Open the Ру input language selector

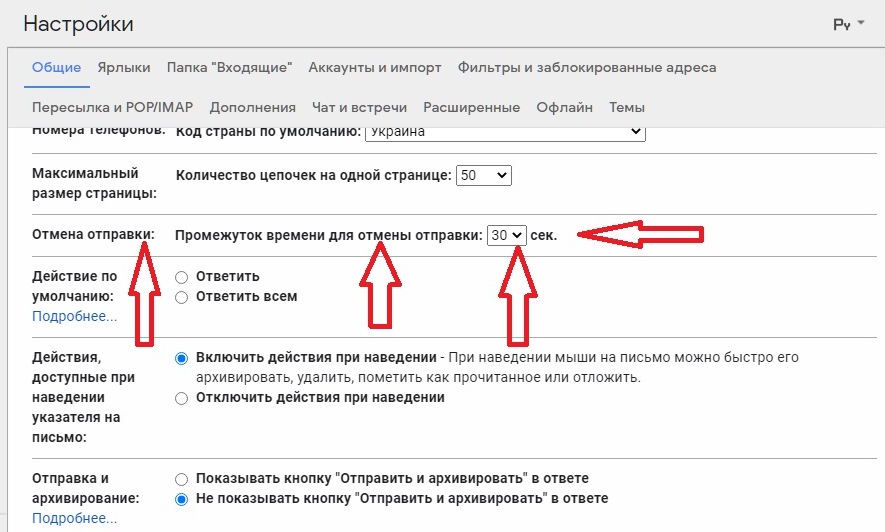click(x=848, y=24)
